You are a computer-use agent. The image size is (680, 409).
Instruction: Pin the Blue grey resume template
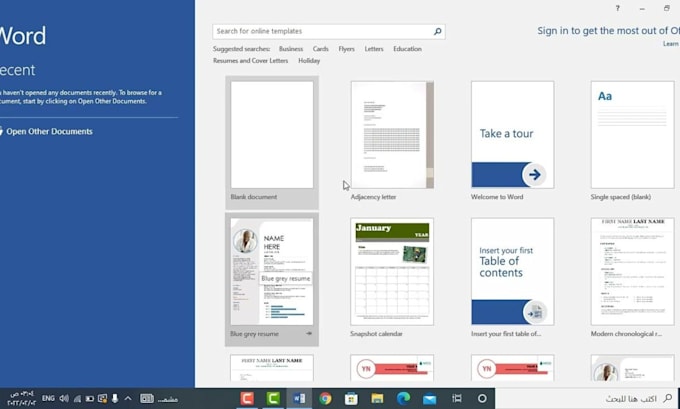click(x=309, y=334)
